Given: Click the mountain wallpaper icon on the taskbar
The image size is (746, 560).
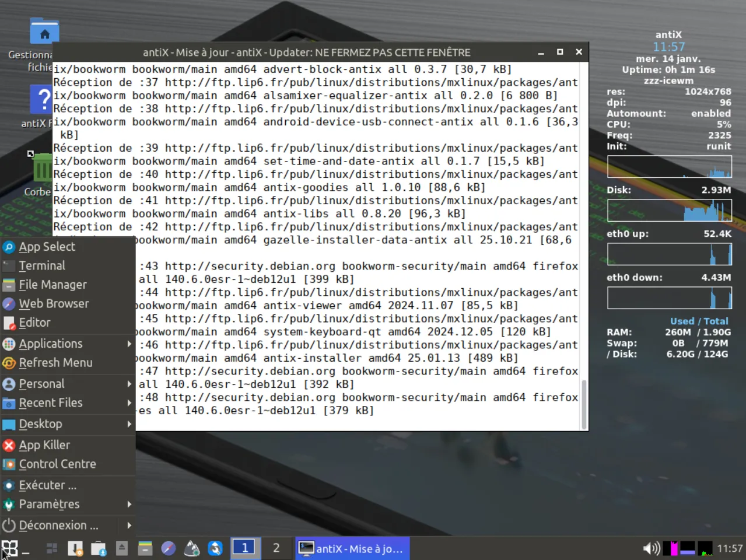Looking at the screenshot, I should click(192, 548).
